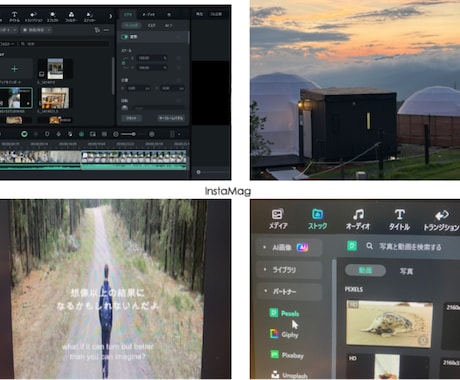Screen dimensions: 460x380
Task: Click timeline zoom-out minus circle
Action: pos(116,134)
